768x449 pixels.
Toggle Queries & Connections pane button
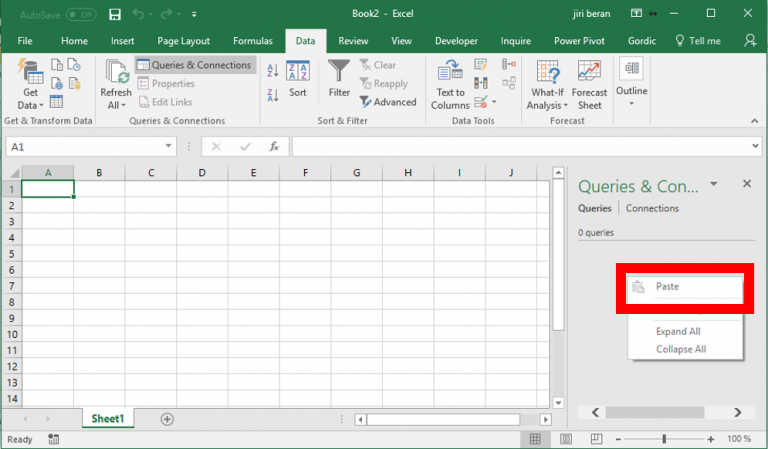(x=195, y=65)
